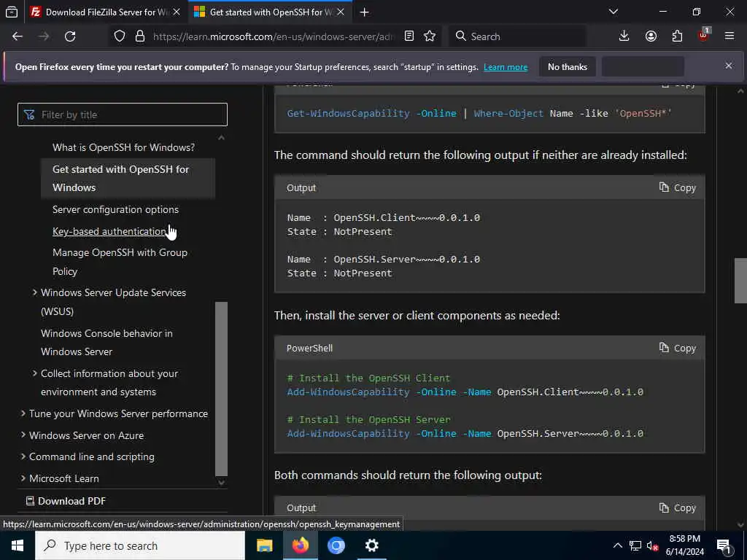The width and height of the screenshot is (747, 560).
Task: Open the blue circle app on taskbar
Action: [336, 545]
